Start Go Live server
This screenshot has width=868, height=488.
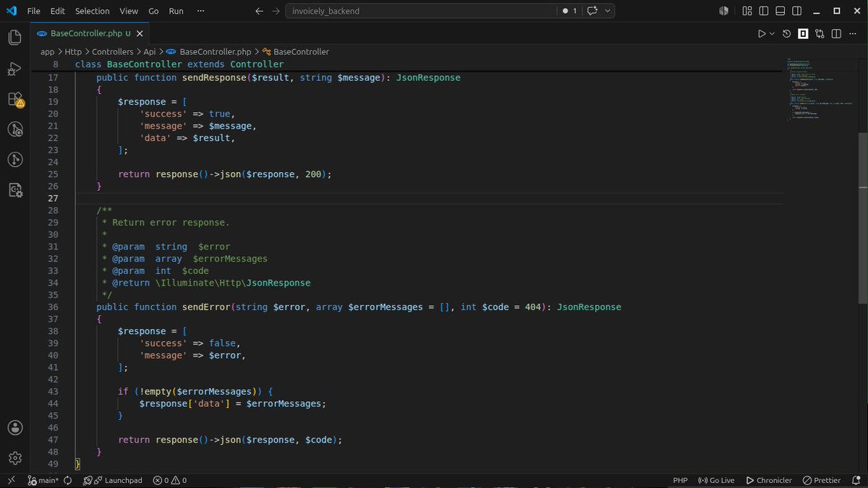pos(716,480)
